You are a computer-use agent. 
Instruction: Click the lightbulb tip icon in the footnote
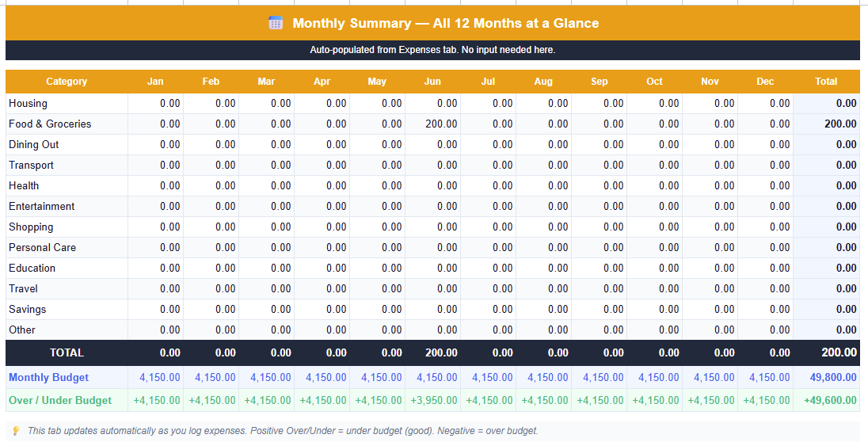pyautogui.click(x=16, y=431)
